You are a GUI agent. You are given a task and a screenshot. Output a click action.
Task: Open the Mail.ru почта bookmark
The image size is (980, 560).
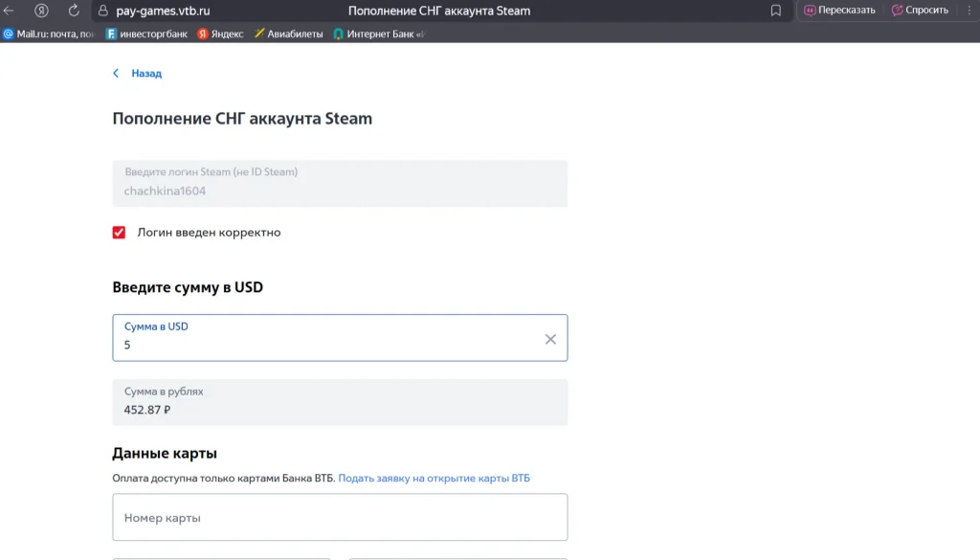[x=48, y=34]
